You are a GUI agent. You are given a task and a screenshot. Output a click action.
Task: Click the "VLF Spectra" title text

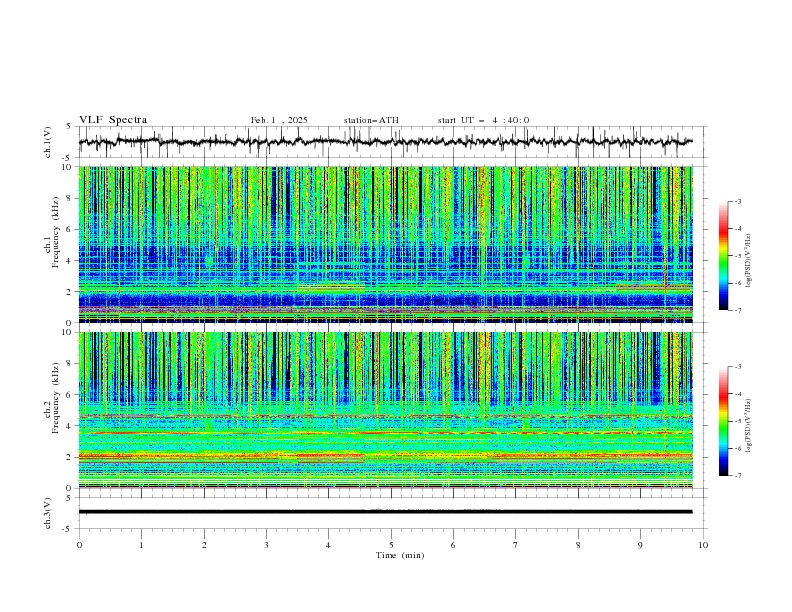[x=113, y=120]
